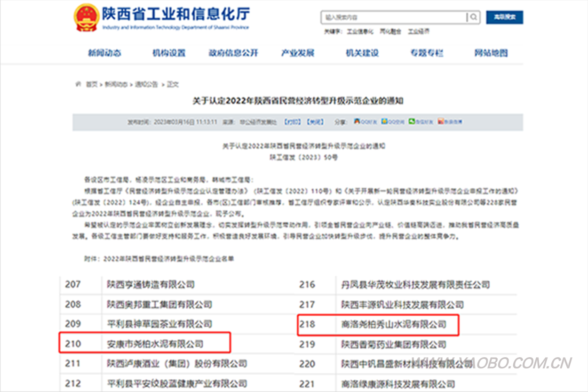Open the 网站地图 navigation menu
588x392 pixels.
491,53
